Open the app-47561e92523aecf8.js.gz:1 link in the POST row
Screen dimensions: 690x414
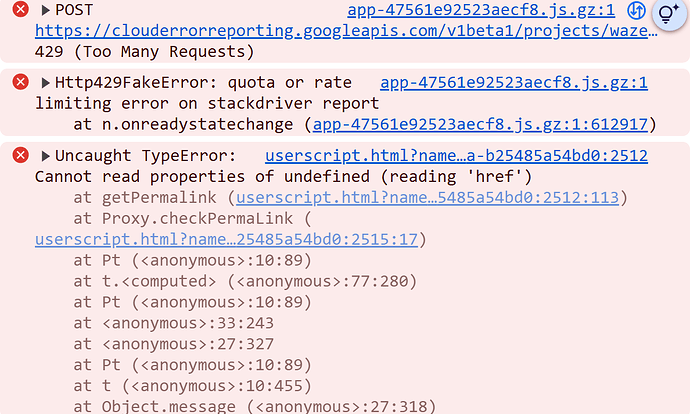pyautogui.click(x=480, y=10)
